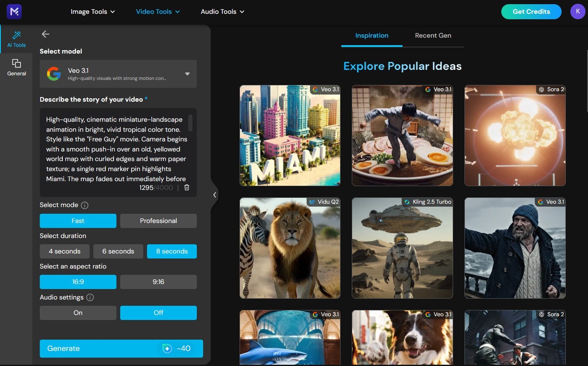
Task: Show info about Select mode
Action: [85, 205]
